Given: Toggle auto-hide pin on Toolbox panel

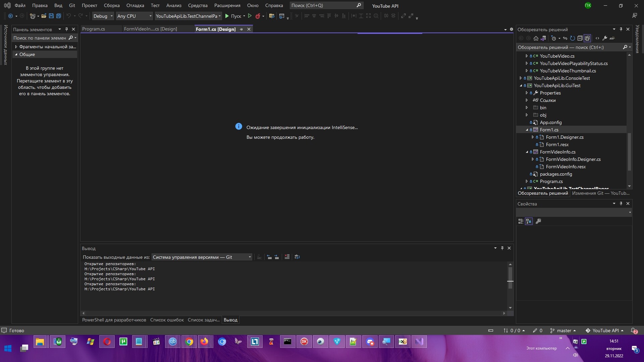Looking at the screenshot, I should pos(66,29).
